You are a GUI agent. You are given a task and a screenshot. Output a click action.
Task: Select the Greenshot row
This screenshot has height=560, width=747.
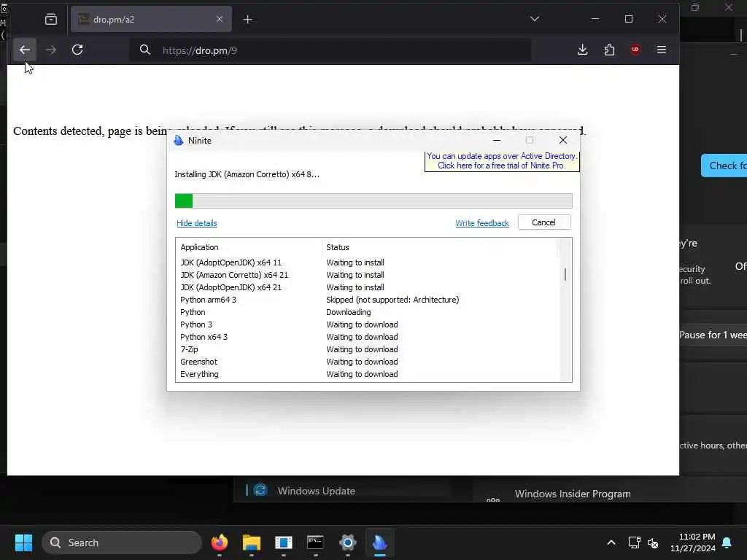point(366,362)
